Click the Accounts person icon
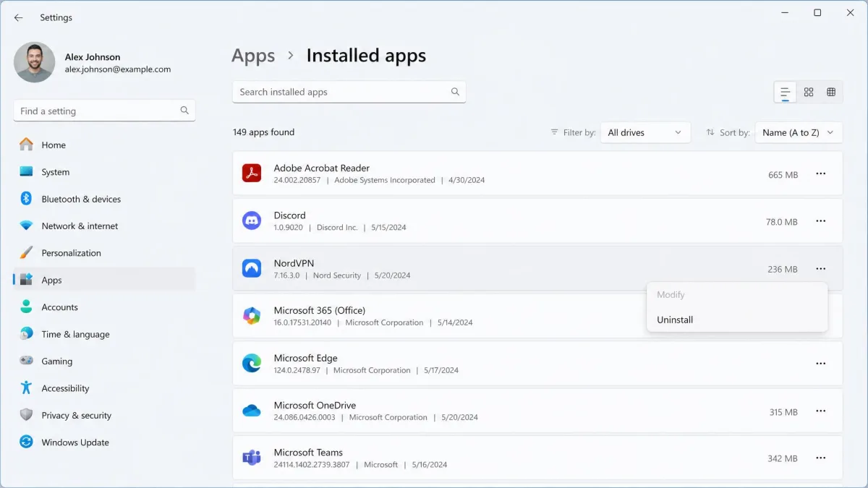Image resolution: width=868 pixels, height=488 pixels. click(x=26, y=307)
